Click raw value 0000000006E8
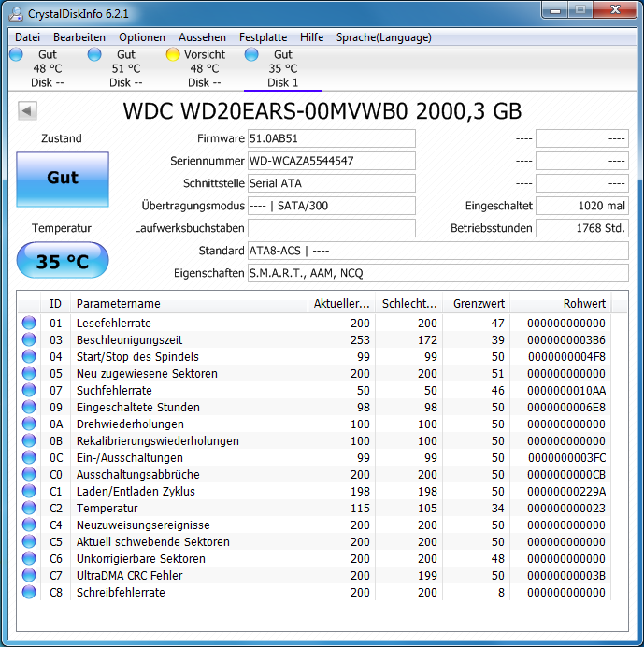 pos(566,408)
